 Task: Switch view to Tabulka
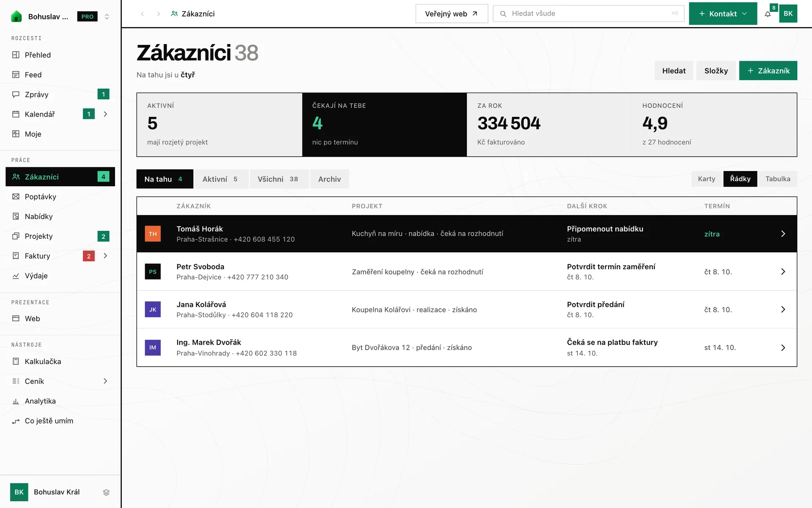pos(778,179)
